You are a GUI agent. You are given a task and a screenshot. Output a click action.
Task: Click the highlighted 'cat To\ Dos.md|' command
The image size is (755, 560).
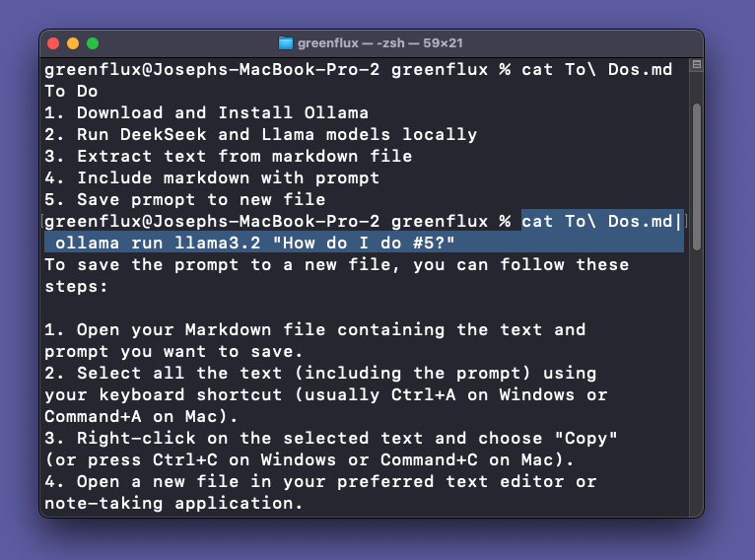[602, 221]
